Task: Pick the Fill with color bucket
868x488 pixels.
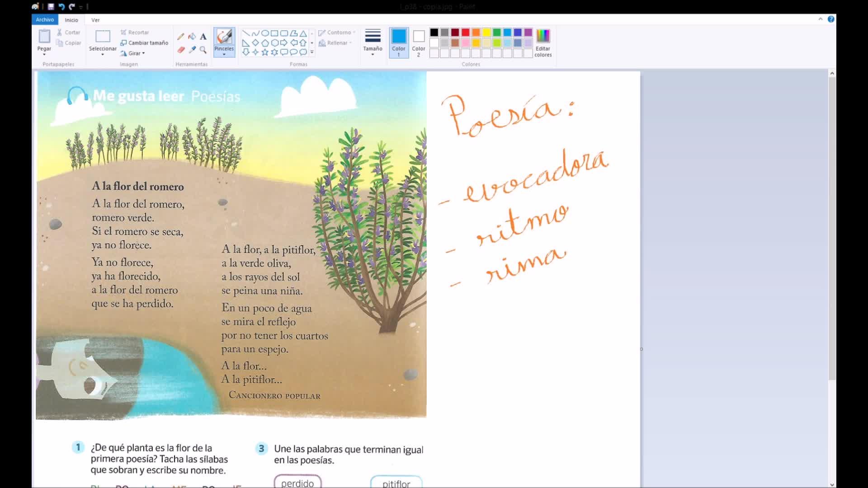Action: point(192,37)
